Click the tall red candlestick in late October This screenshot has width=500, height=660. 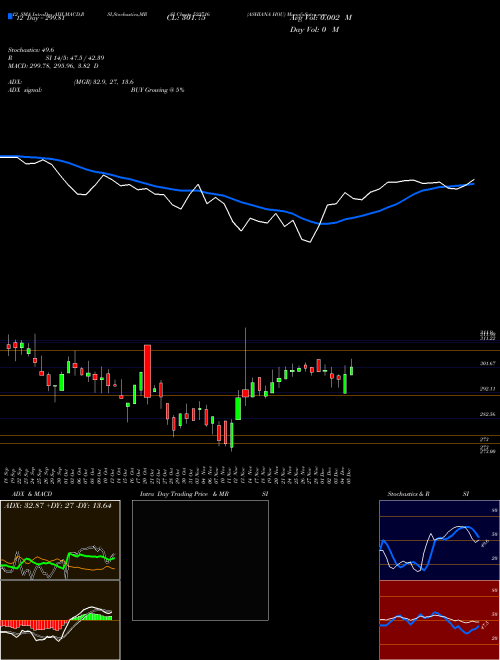click(147, 371)
